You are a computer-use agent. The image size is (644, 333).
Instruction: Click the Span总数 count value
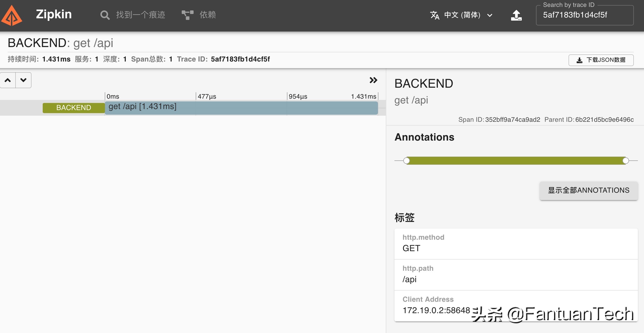pos(171,59)
